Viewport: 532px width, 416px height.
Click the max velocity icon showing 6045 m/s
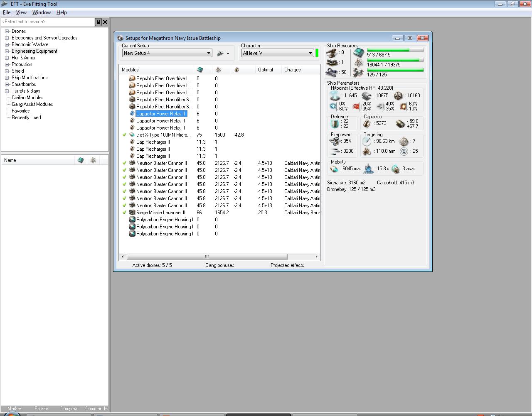point(334,169)
